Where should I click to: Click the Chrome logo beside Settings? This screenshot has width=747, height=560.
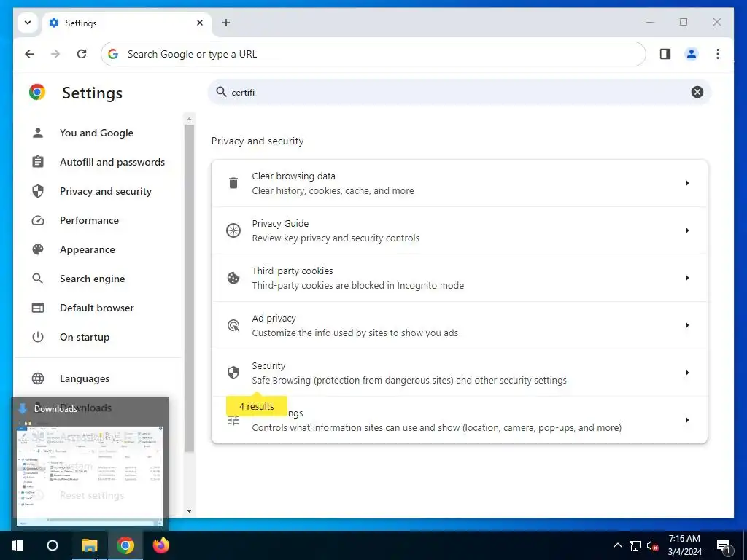[37, 93]
